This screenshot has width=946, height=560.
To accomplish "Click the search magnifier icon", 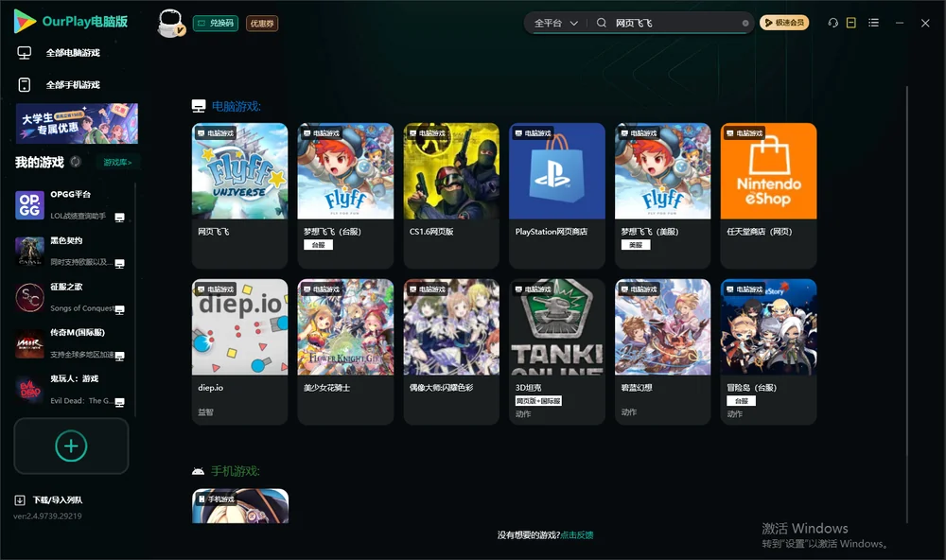I will pyautogui.click(x=601, y=23).
